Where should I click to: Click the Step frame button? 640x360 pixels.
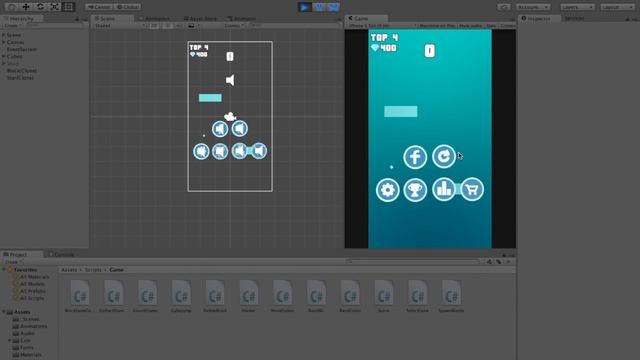click(x=333, y=7)
